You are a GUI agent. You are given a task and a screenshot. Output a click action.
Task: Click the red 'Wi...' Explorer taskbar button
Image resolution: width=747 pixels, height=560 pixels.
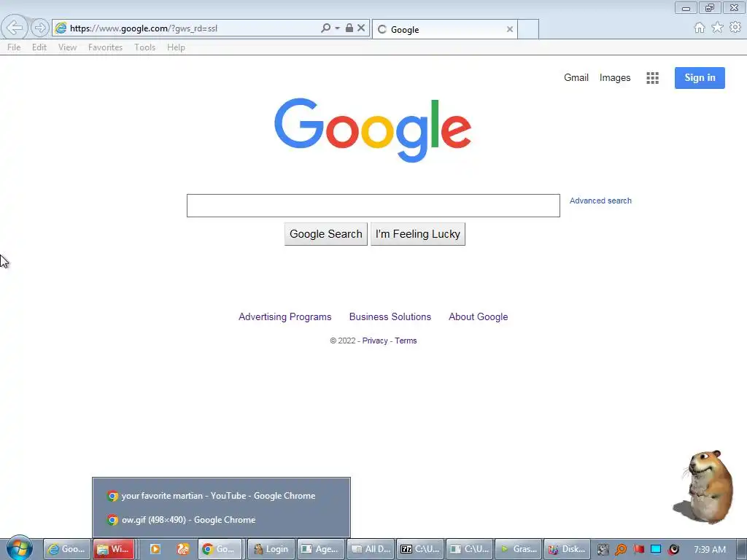tap(114, 549)
